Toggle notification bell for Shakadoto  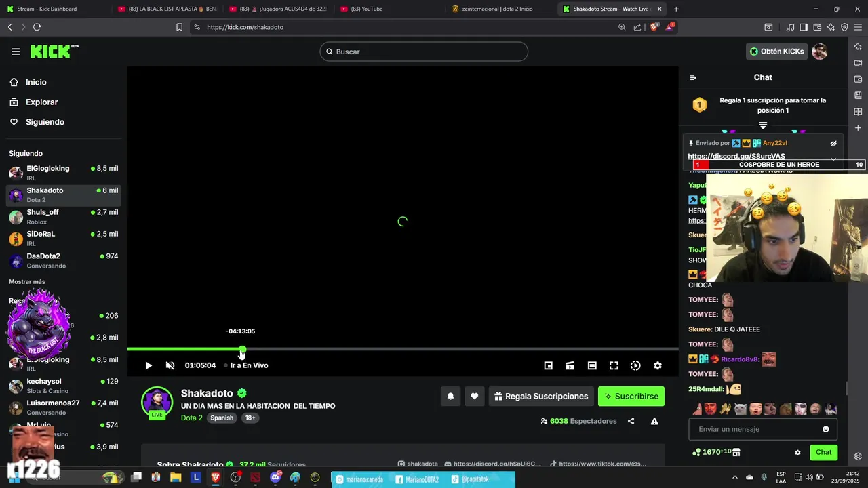(450, 396)
